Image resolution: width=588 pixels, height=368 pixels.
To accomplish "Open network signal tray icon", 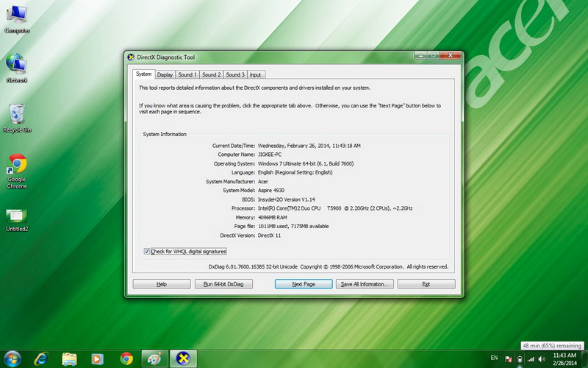I will pos(531,359).
